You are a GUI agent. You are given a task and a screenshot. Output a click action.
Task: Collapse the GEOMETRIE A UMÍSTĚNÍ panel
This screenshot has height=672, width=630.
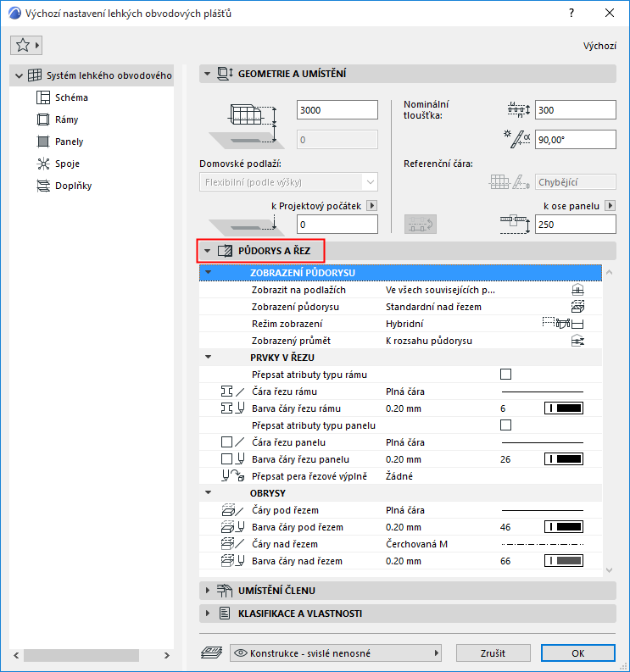pyautogui.click(x=207, y=74)
